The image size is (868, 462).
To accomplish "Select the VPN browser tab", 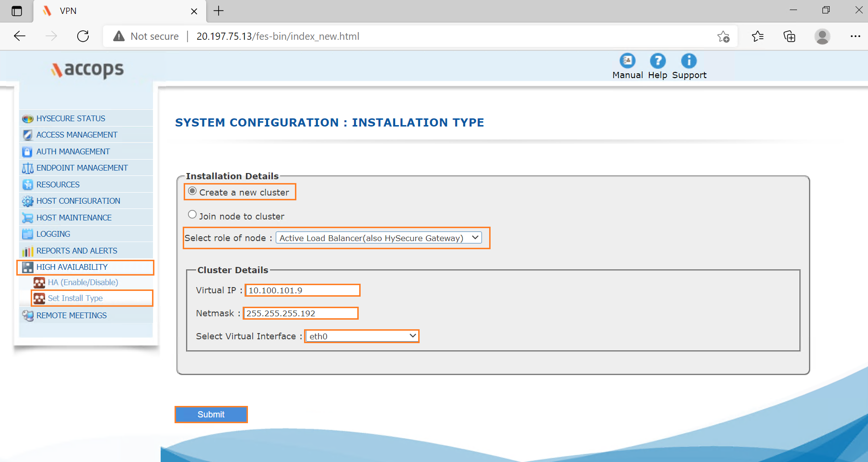I will click(x=119, y=11).
